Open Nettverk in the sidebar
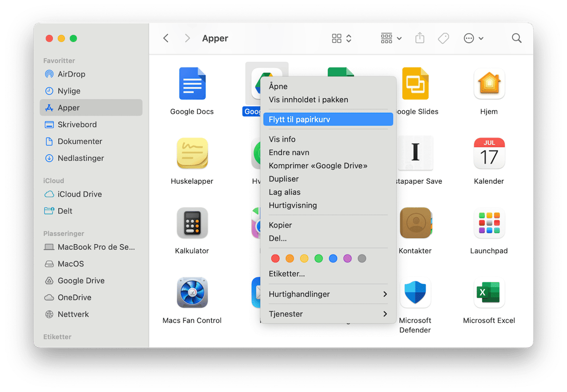Viewport: 567px width, 392px height. coord(91,314)
